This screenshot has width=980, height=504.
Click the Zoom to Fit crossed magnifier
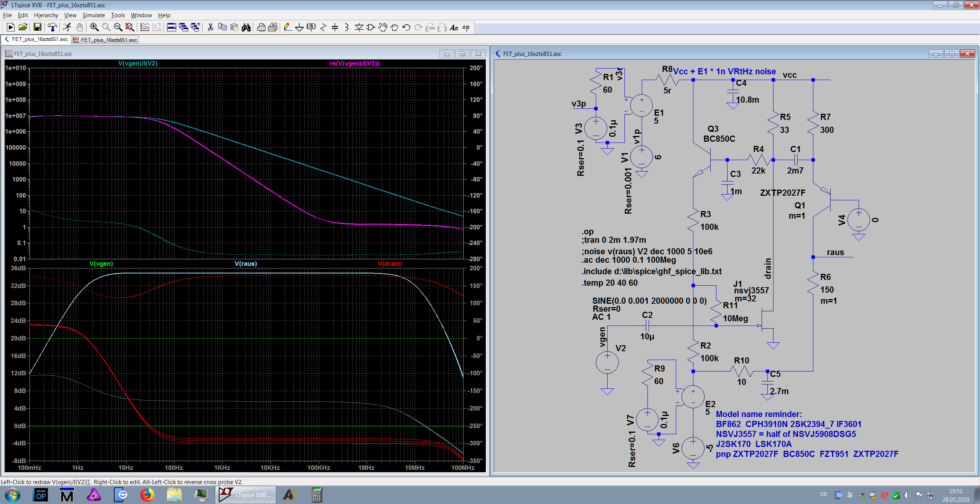click(x=130, y=27)
